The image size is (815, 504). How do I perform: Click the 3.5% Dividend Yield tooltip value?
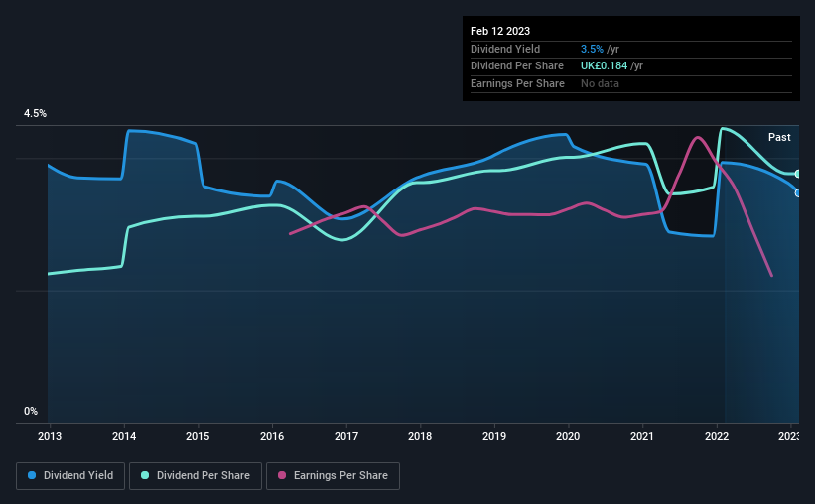click(592, 49)
